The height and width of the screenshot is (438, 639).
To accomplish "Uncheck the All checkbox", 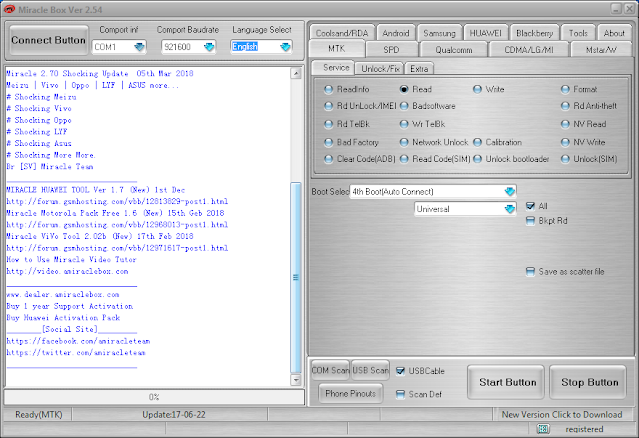I will coord(530,206).
